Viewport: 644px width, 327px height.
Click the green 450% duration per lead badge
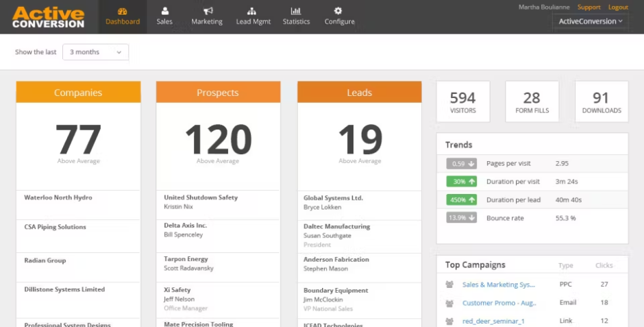click(x=461, y=200)
